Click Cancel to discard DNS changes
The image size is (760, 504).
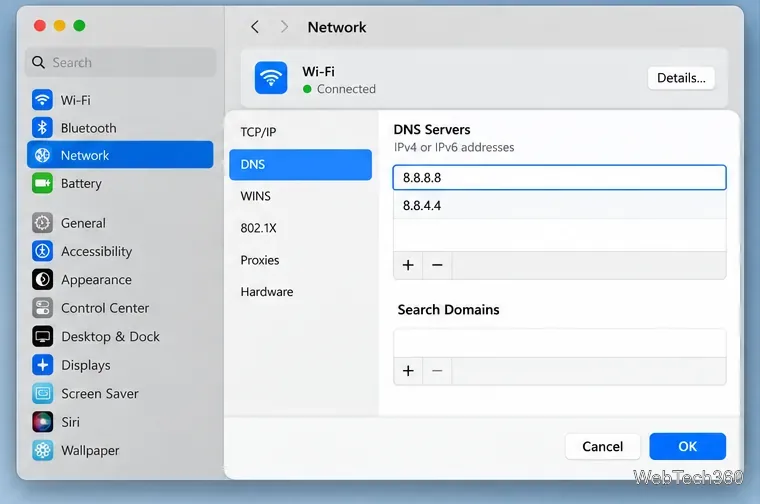click(602, 446)
